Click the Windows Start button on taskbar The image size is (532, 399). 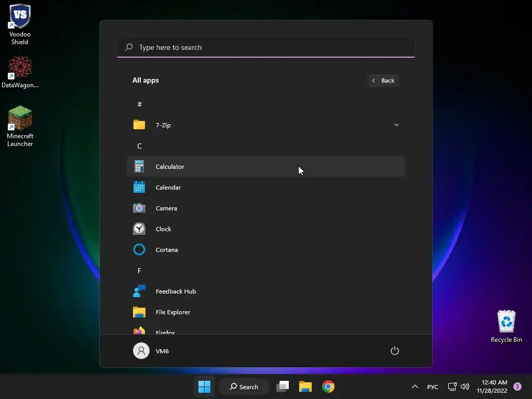204,387
